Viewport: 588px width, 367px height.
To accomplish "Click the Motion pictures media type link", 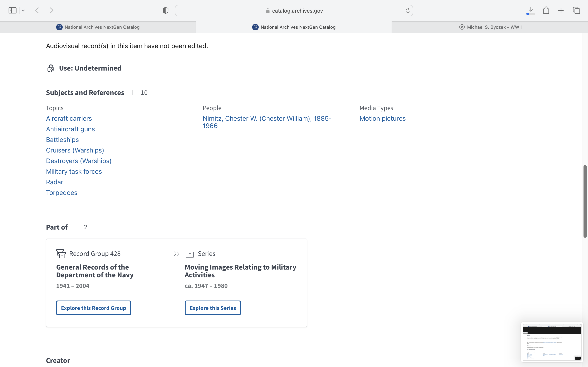I will 382,118.
